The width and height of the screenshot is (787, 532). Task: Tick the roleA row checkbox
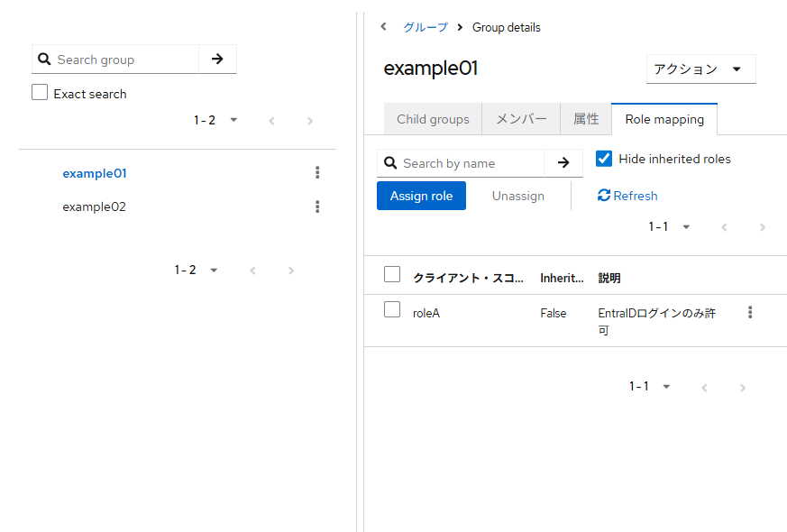pyautogui.click(x=392, y=309)
